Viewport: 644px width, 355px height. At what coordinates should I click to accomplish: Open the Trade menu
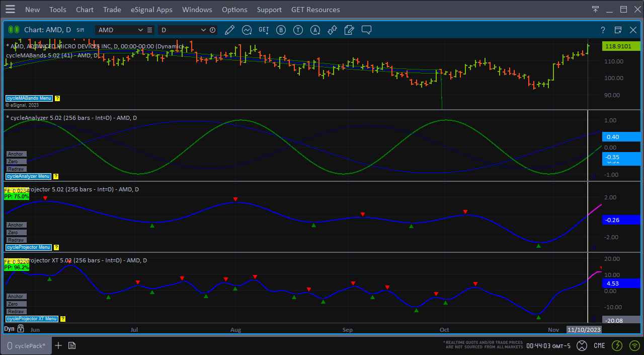112,10
